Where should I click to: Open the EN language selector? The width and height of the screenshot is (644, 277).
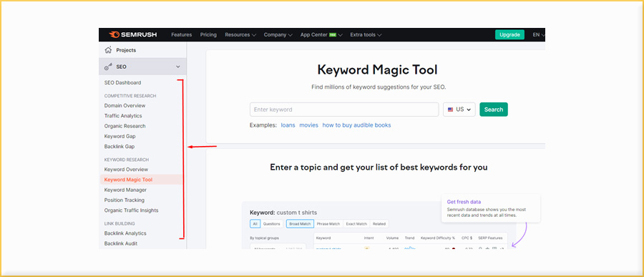[538, 35]
